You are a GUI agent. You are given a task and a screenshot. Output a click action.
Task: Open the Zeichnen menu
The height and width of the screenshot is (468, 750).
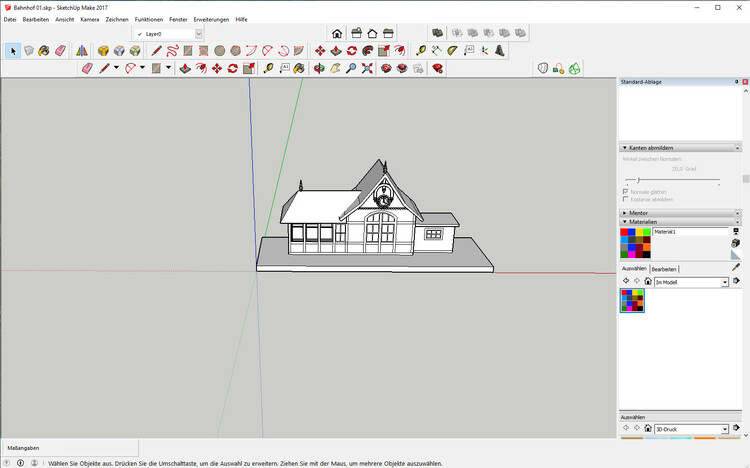pos(117,20)
